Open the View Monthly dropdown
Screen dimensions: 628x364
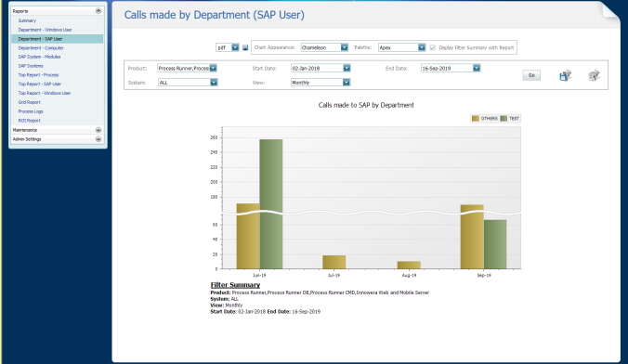[x=347, y=83]
